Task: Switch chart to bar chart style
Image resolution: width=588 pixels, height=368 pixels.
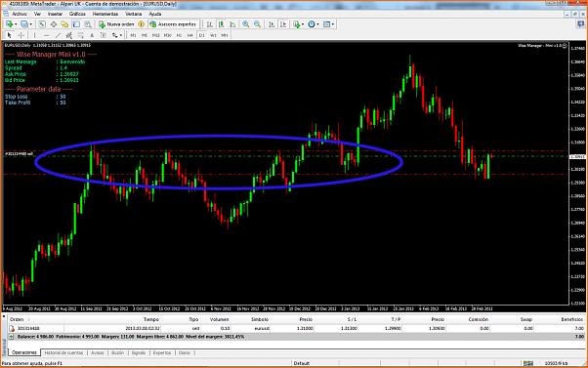Action: click(210, 24)
